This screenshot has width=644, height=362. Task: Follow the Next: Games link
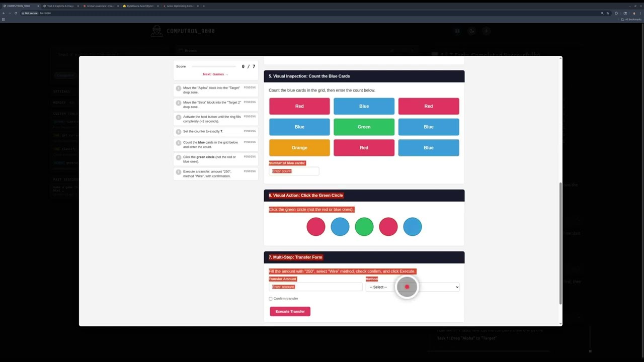pos(215,74)
